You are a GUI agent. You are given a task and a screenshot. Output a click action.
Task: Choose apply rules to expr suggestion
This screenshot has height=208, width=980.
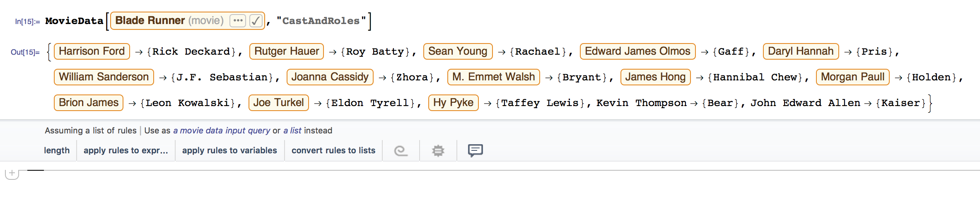click(x=126, y=150)
